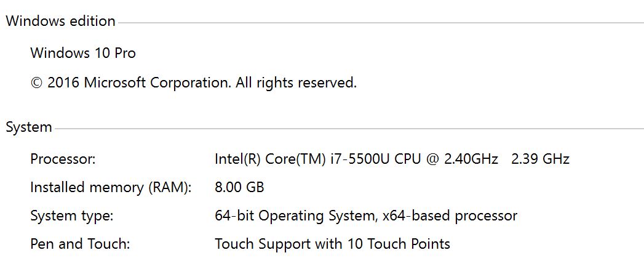Select the Windows 10 Pro edition text
This screenshot has width=644, height=274.
pyautogui.click(x=83, y=53)
